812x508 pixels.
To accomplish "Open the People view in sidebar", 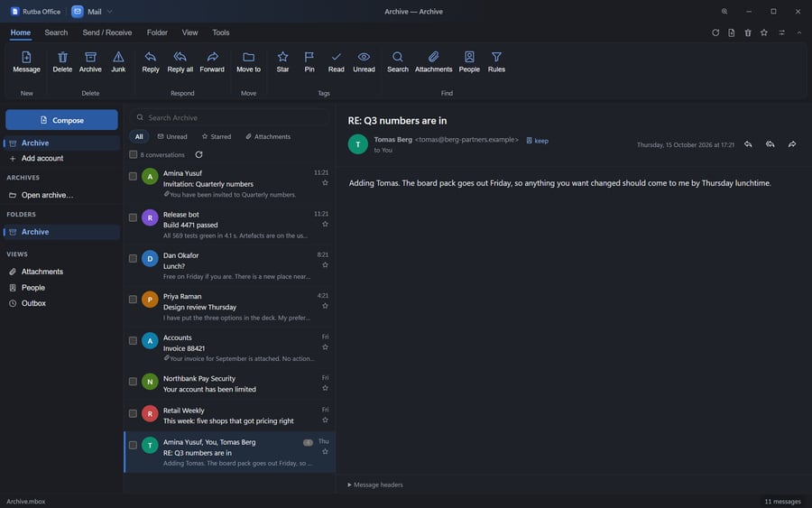I will click(61, 288).
